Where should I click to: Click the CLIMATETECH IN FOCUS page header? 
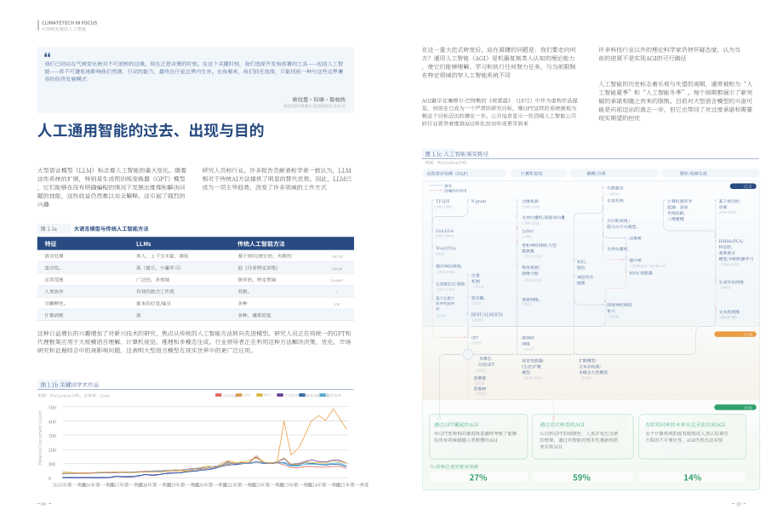70,22
